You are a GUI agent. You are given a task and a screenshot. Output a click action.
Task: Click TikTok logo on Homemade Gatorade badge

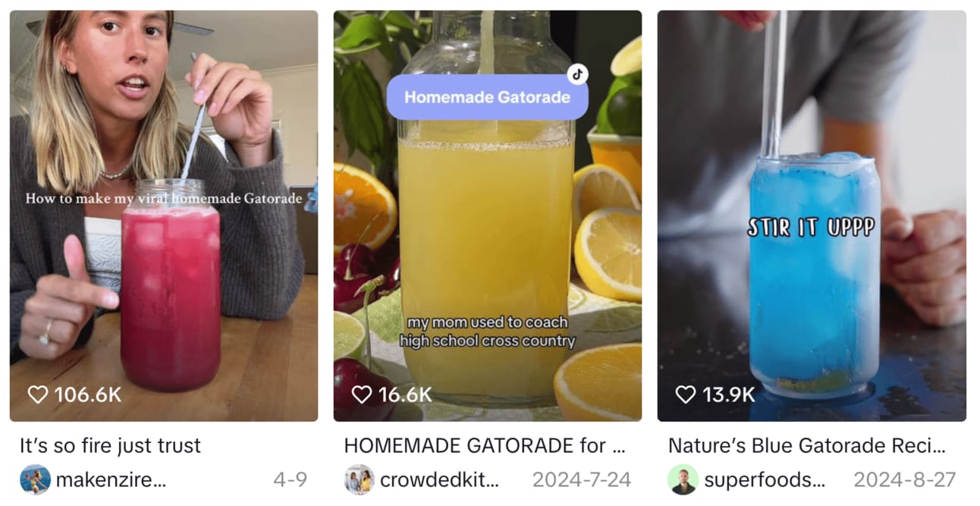coord(577,74)
